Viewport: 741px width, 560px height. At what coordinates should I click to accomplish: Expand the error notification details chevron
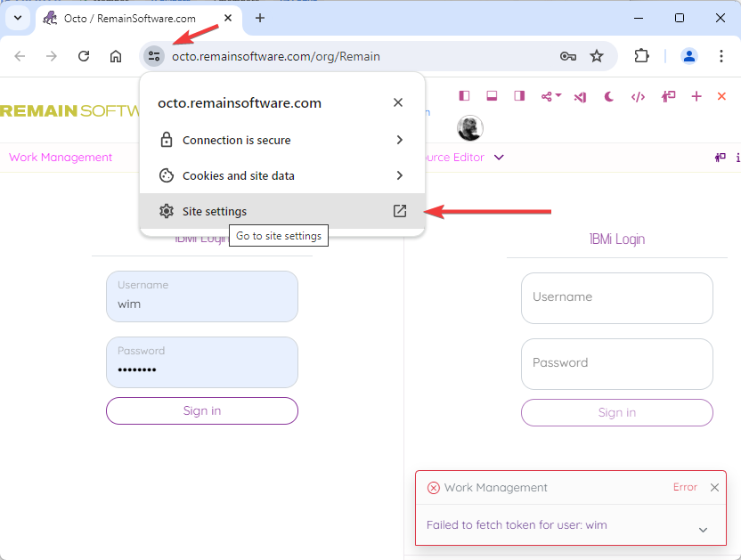703,530
